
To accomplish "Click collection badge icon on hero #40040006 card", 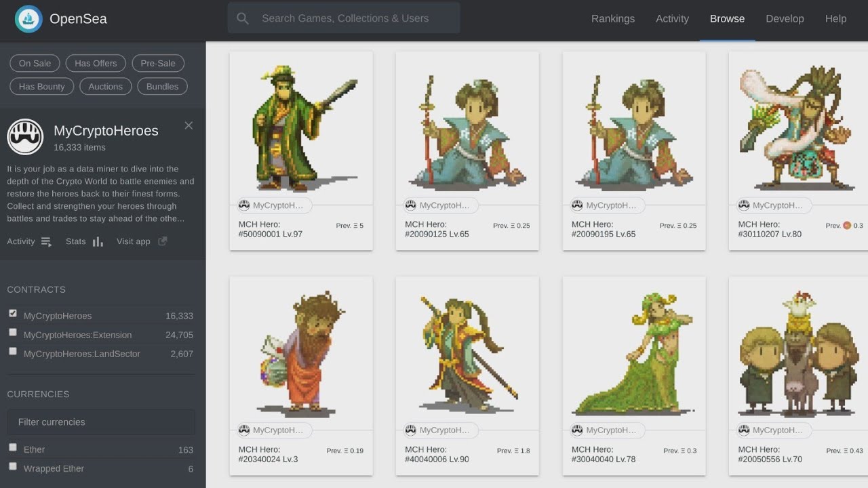I will (x=410, y=430).
